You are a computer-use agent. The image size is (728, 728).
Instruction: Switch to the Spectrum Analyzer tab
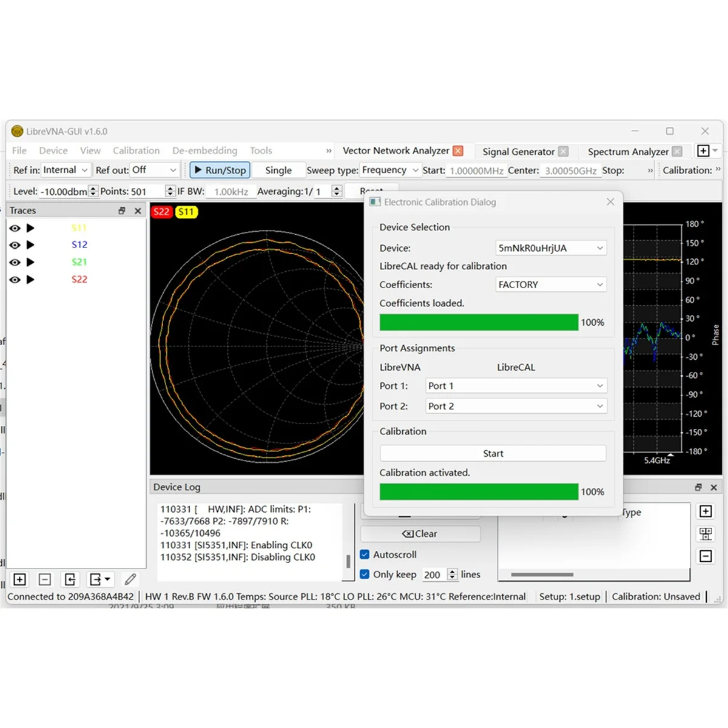(x=628, y=152)
